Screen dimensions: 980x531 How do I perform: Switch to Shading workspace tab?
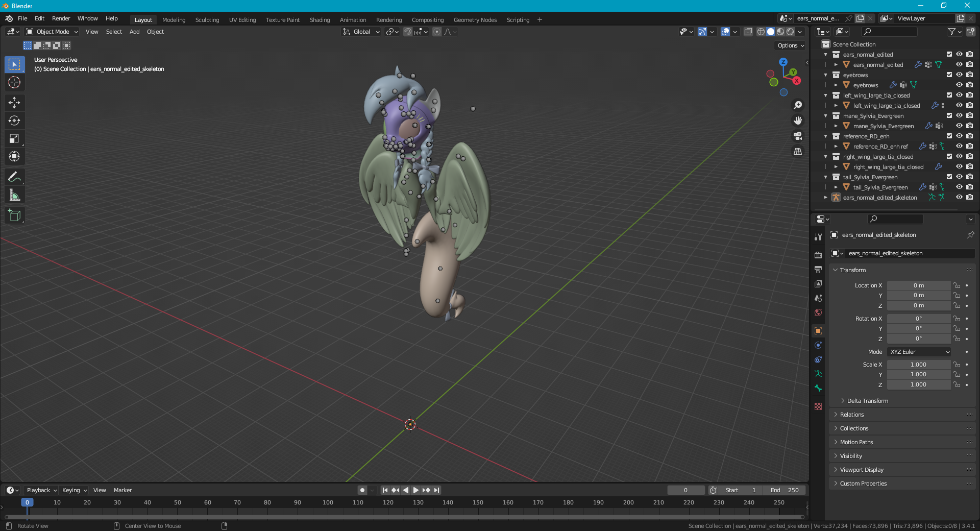(320, 20)
